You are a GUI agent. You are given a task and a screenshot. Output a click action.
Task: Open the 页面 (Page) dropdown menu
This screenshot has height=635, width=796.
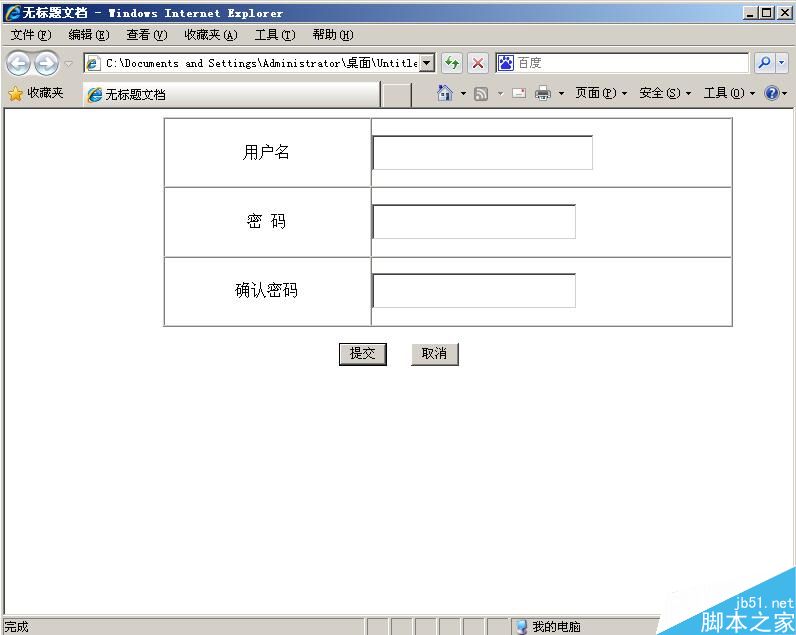coord(601,93)
